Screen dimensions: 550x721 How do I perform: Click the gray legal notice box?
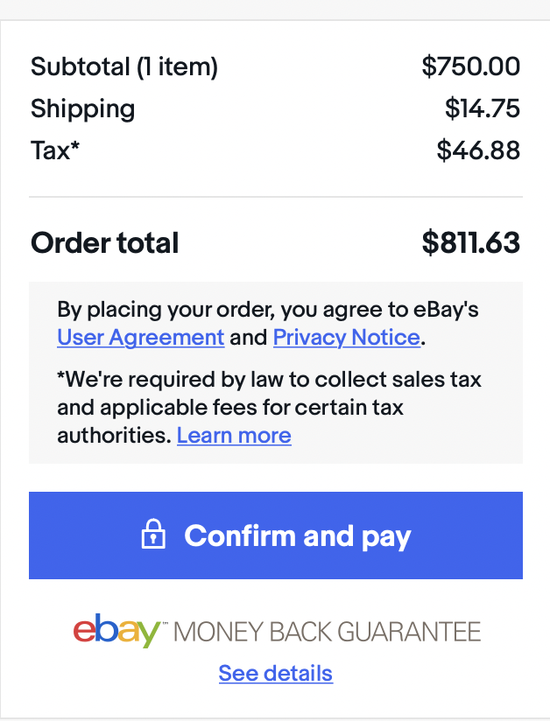pos(275,372)
